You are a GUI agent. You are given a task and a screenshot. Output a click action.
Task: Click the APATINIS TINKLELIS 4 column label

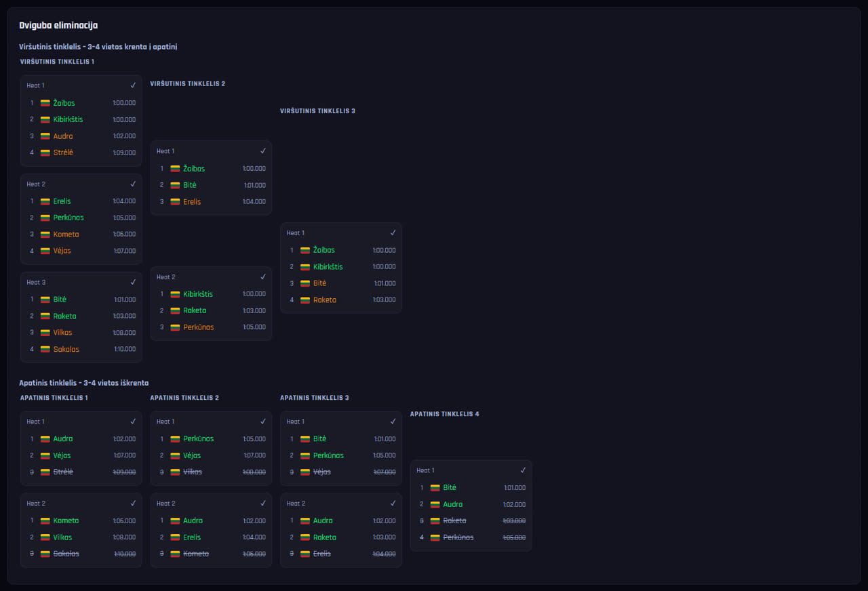tap(444, 414)
